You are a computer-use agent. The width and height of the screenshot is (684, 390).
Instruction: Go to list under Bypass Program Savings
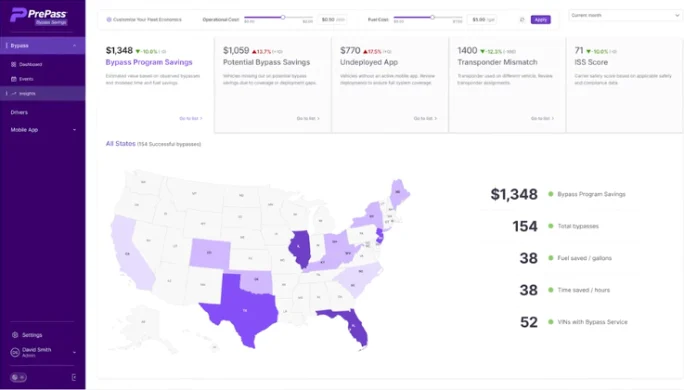[x=191, y=118]
